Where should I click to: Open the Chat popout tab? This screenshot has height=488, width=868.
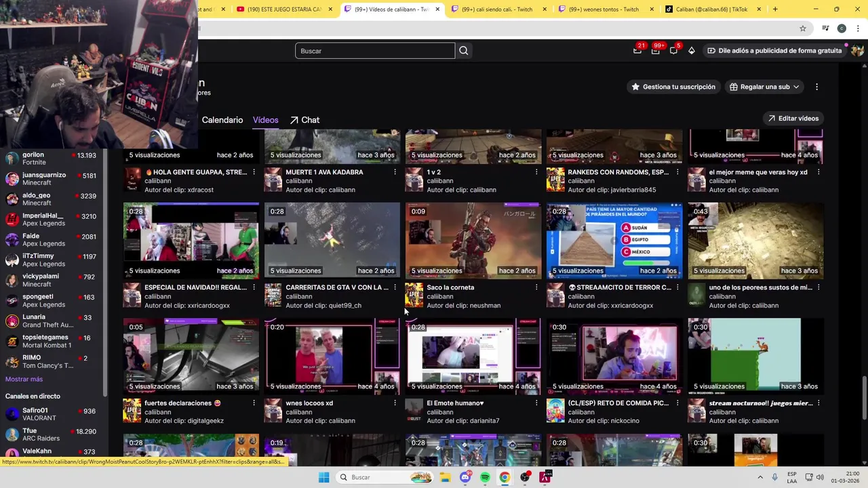click(x=304, y=120)
